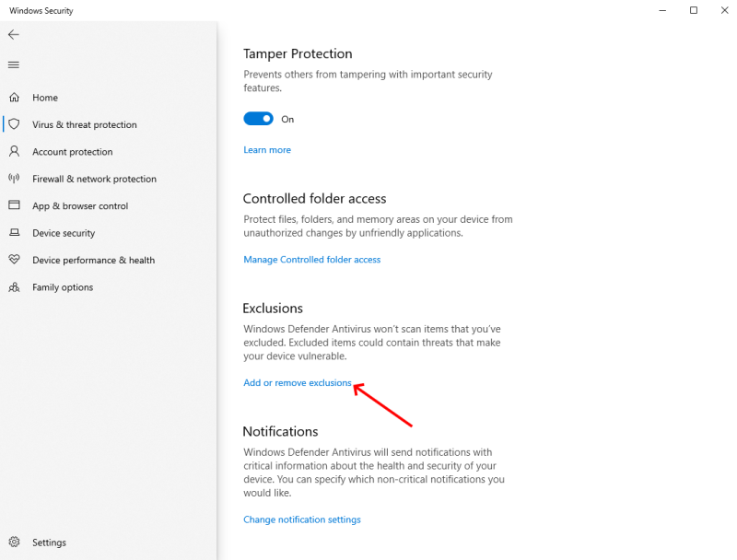Click Add or remove exclusions link
The width and height of the screenshot is (737, 560).
[x=298, y=383]
